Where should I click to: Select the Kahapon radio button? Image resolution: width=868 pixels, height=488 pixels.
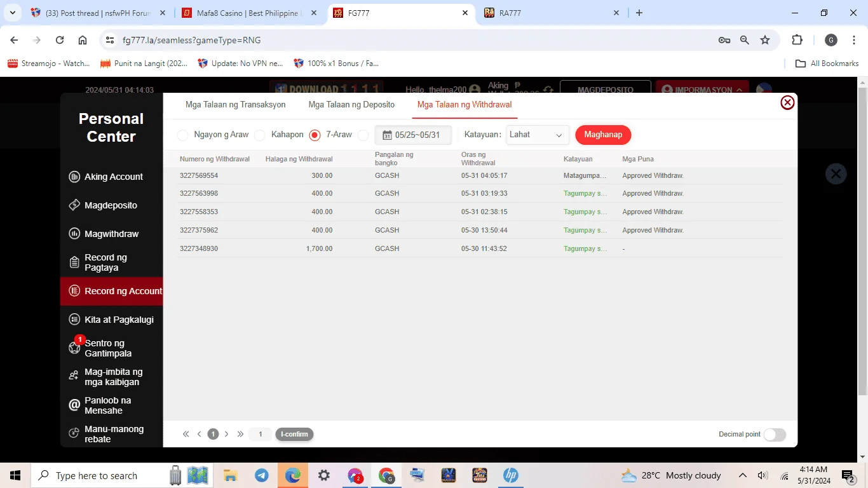coord(259,135)
